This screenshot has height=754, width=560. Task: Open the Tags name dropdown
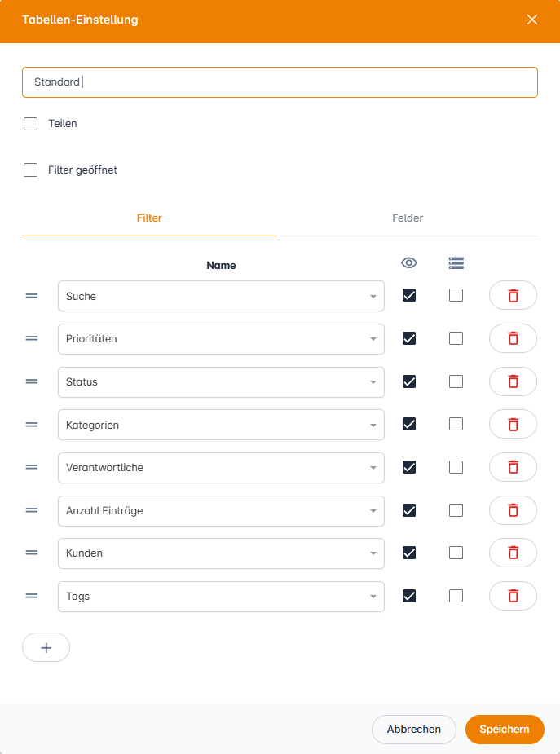pos(221,597)
